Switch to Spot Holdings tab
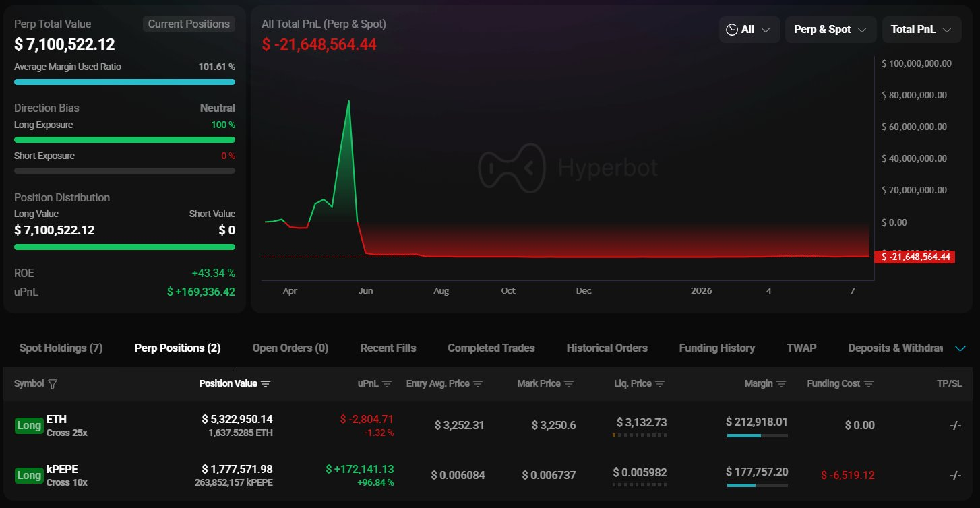The height and width of the screenshot is (508, 980). [x=61, y=348]
